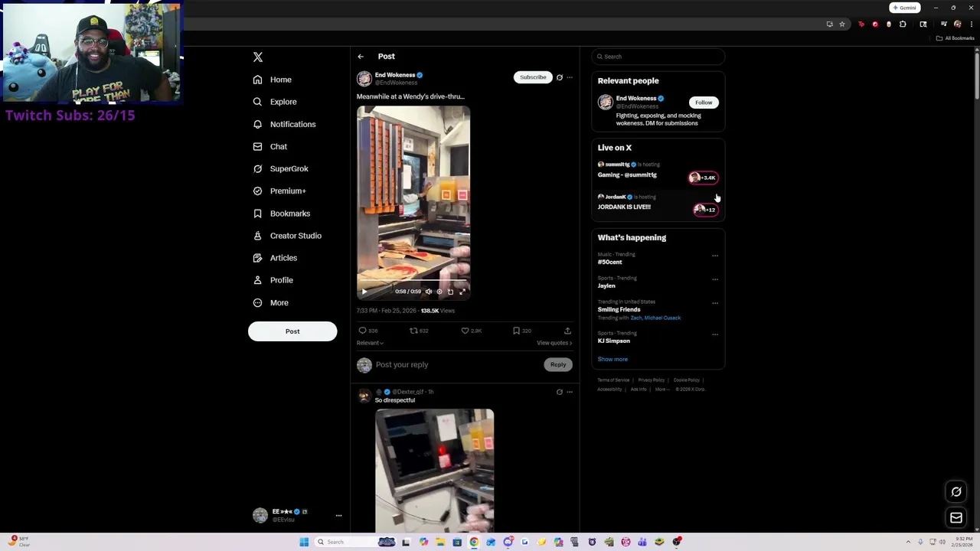Open the floating Messages envelope button
Viewport: 980px width, 551px height.
(x=956, y=518)
